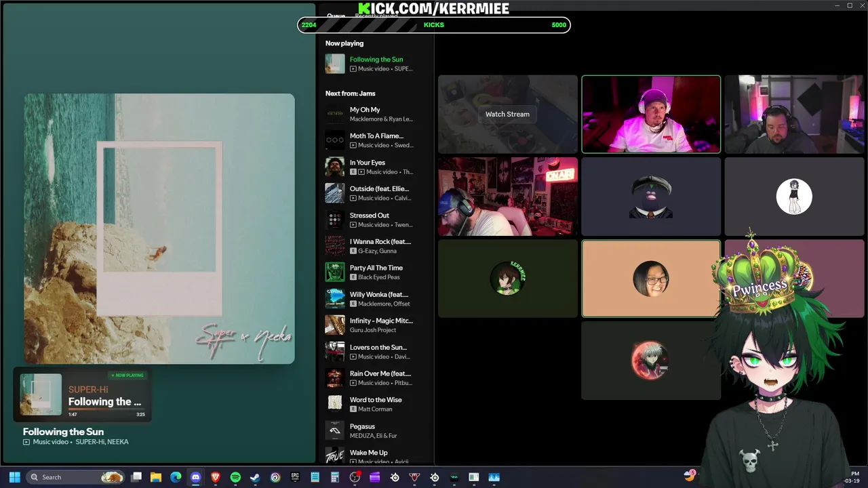Screen dimensions: 868x488
Task: Click the 'My Oh My' album thumbnail
Action: pyautogui.click(x=335, y=114)
